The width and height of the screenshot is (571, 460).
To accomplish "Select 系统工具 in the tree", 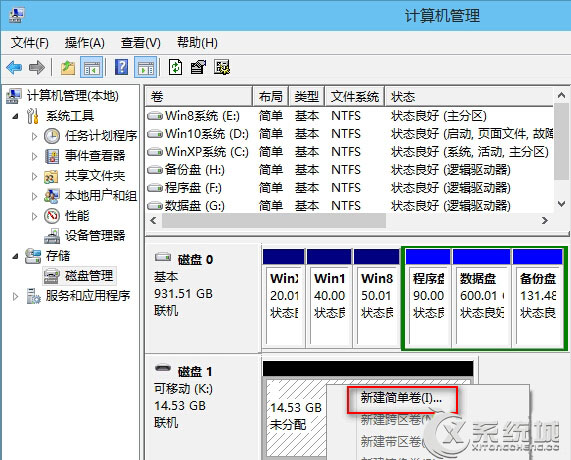I will tap(70, 116).
